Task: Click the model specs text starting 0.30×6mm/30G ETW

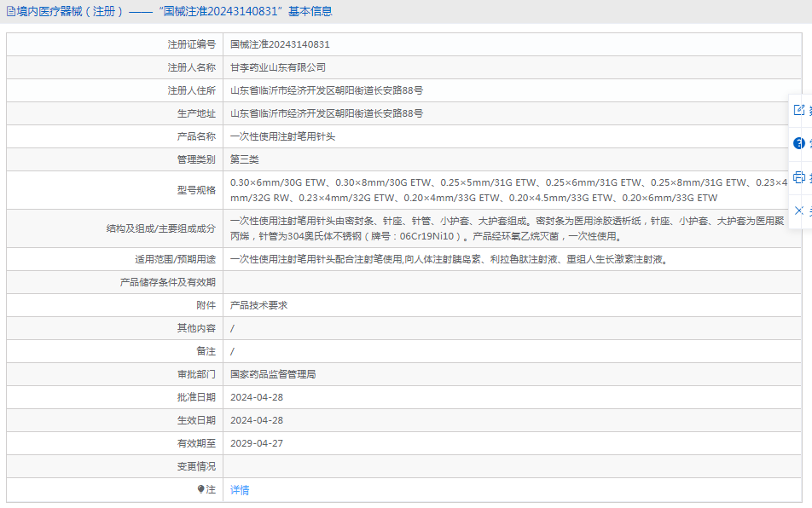Action: [x=508, y=190]
